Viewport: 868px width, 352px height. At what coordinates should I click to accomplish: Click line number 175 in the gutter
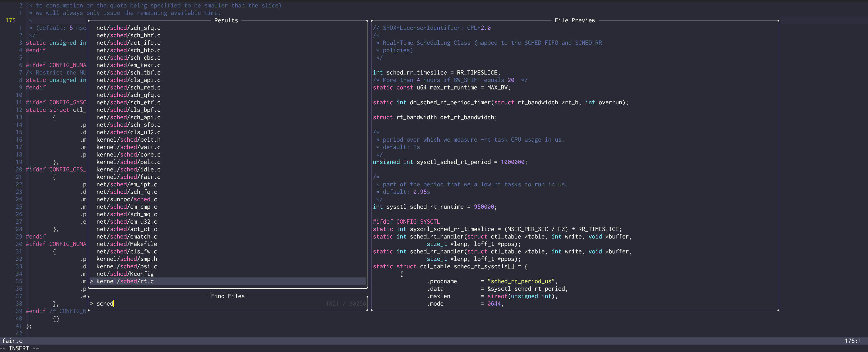(x=11, y=20)
